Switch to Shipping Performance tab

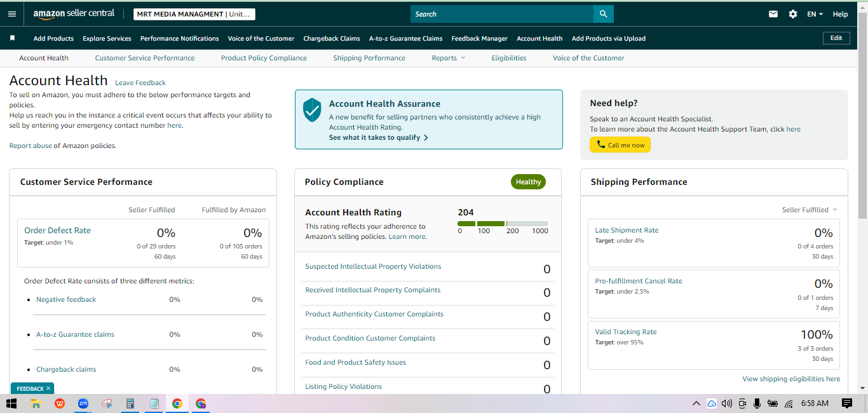point(369,58)
